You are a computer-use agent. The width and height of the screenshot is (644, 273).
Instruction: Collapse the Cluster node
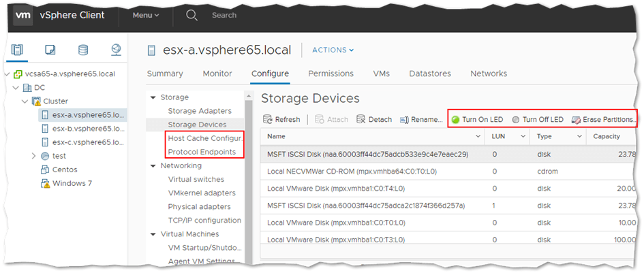point(25,101)
